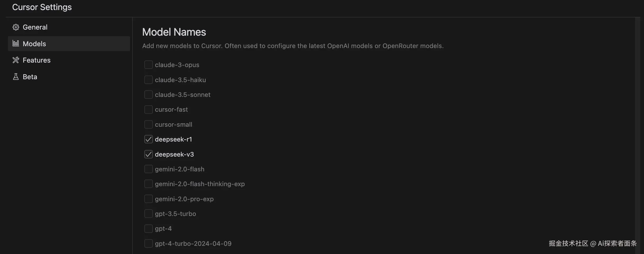This screenshot has height=254, width=644.
Task: Click the Beta flask icon
Action: point(16,77)
